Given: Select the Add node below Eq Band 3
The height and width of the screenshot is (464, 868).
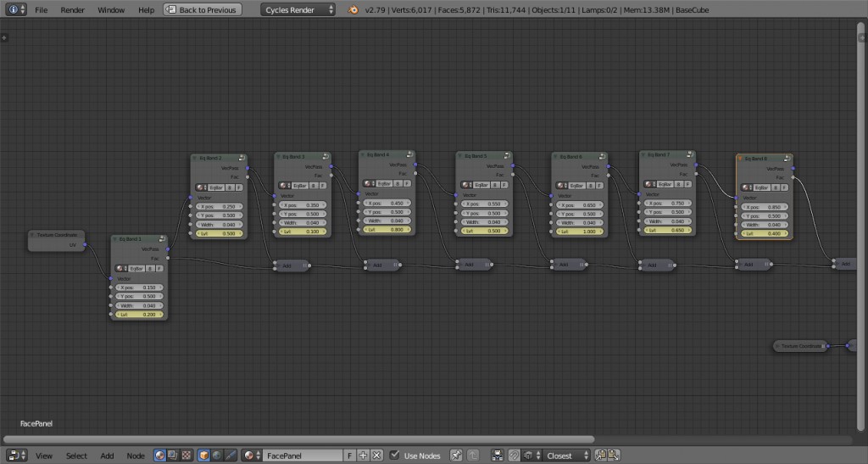Looking at the screenshot, I should click(292, 266).
